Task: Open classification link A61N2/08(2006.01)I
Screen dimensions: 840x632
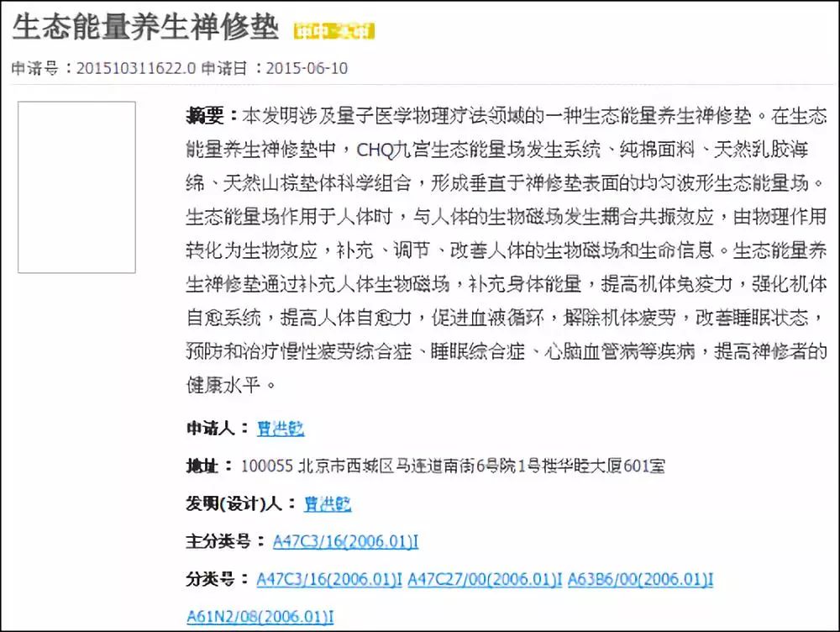Action: (260, 617)
